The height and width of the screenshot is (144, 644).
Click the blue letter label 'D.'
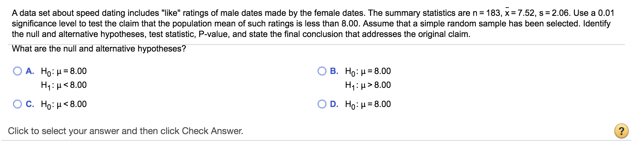334,104
